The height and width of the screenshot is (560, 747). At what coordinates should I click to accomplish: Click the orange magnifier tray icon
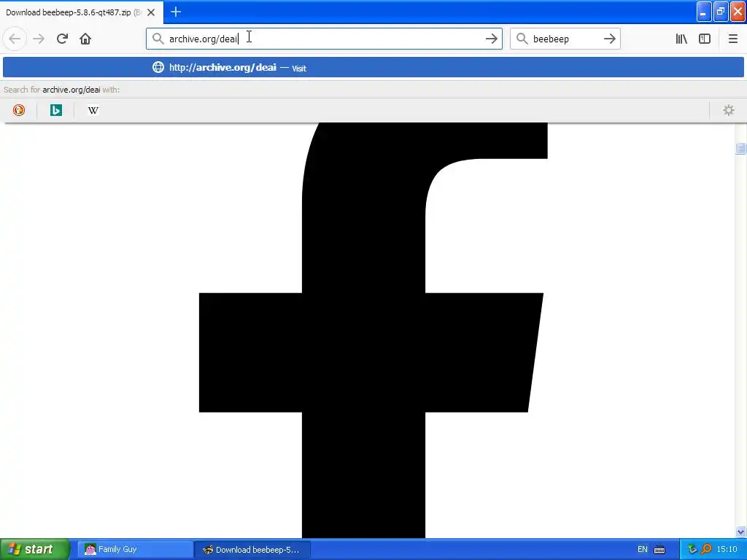[x=706, y=550]
